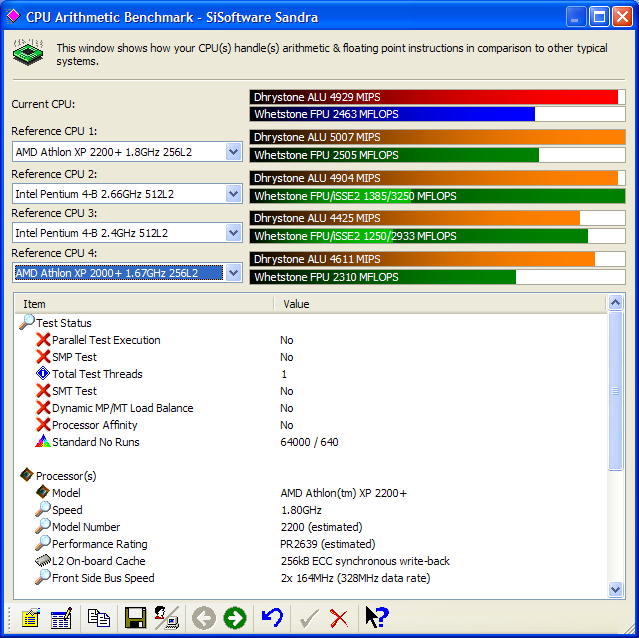Click the Item column header
639x638 pixels.
144,304
